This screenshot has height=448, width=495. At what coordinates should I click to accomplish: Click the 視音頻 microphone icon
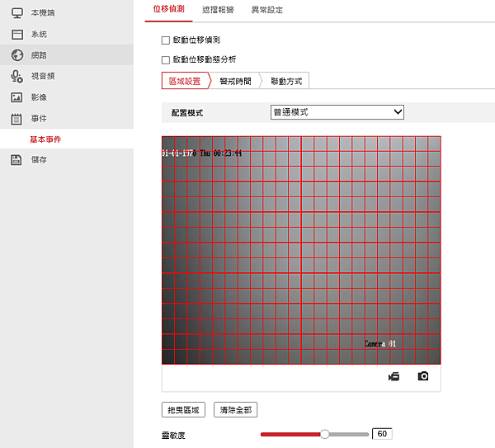tap(16, 76)
